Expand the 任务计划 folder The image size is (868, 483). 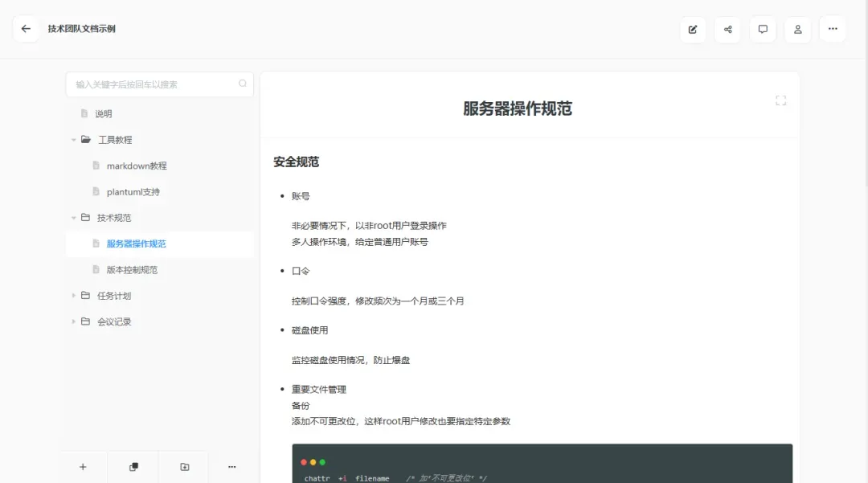pyautogui.click(x=74, y=296)
